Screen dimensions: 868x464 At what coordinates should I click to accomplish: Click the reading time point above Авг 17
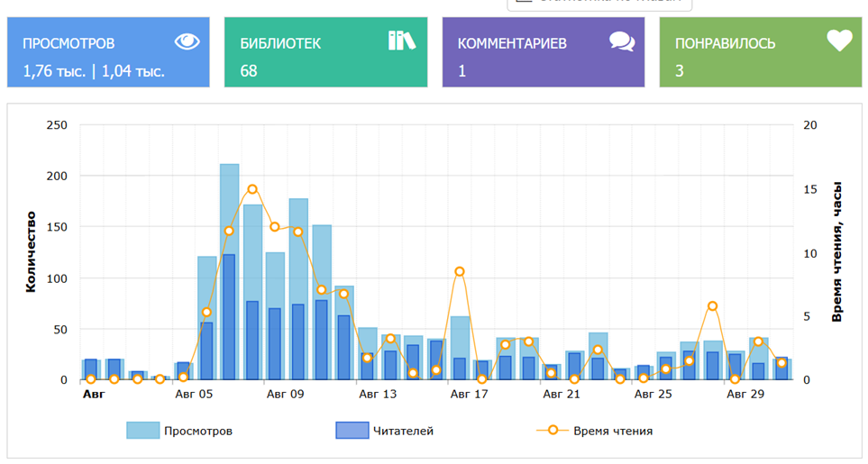click(x=460, y=271)
